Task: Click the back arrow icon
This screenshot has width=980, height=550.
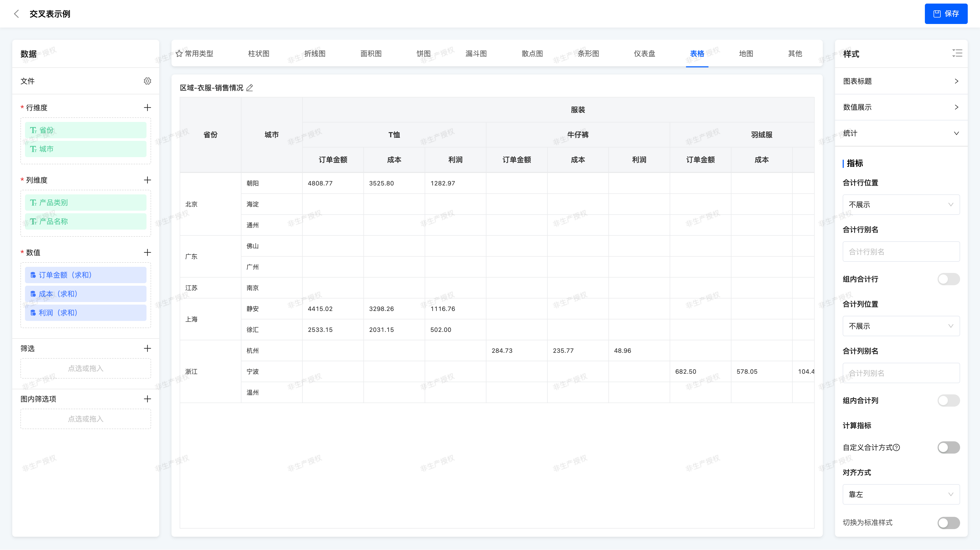Action: coord(16,14)
